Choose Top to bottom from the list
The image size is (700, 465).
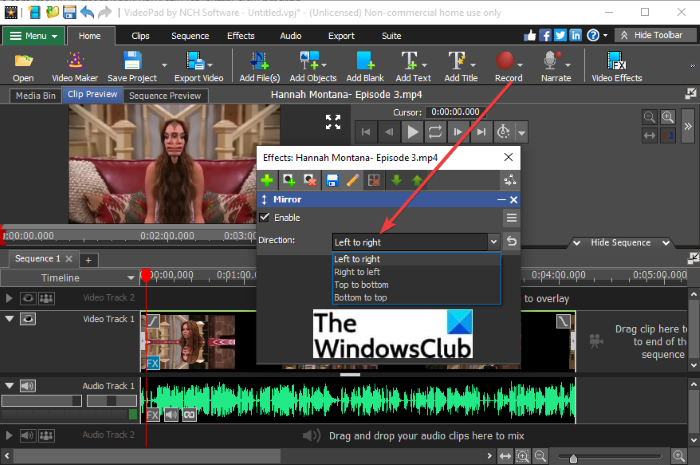(360, 285)
